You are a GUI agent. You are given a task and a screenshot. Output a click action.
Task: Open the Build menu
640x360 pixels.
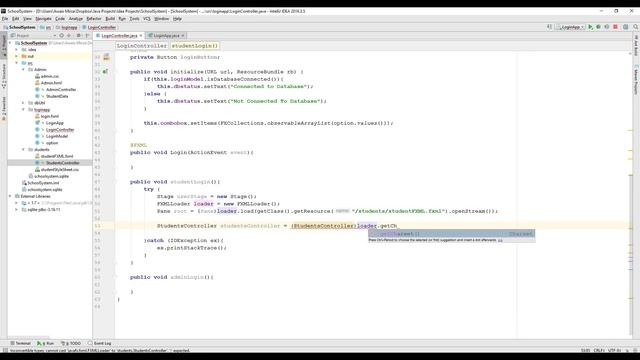pos(110,19)
